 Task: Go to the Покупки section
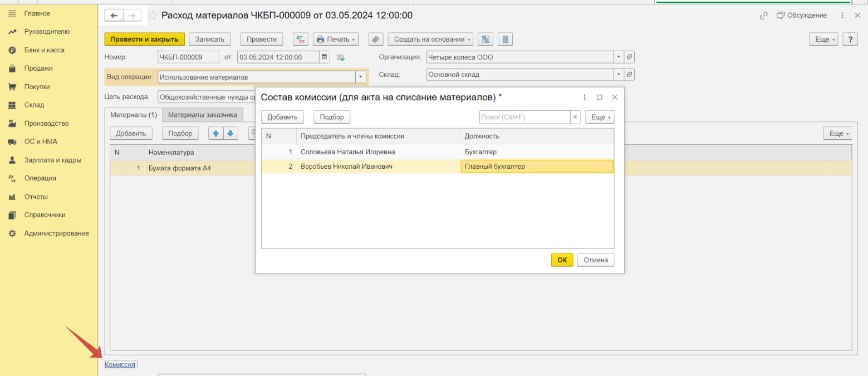click(x=37, y=87)
